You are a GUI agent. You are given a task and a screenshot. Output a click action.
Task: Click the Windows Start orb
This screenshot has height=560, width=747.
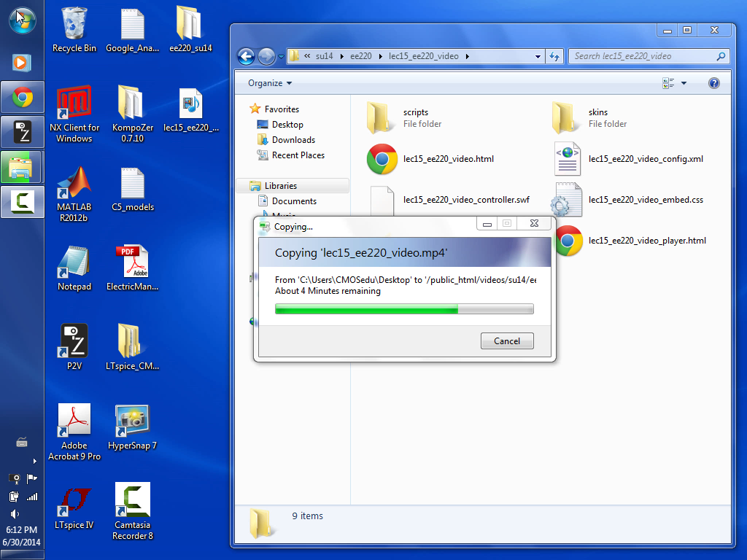[22, 21]
